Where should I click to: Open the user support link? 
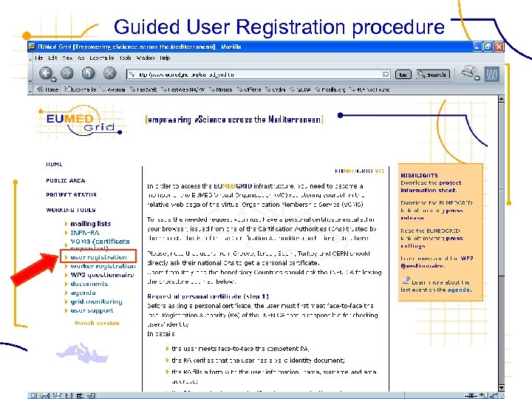pos(92,310)
